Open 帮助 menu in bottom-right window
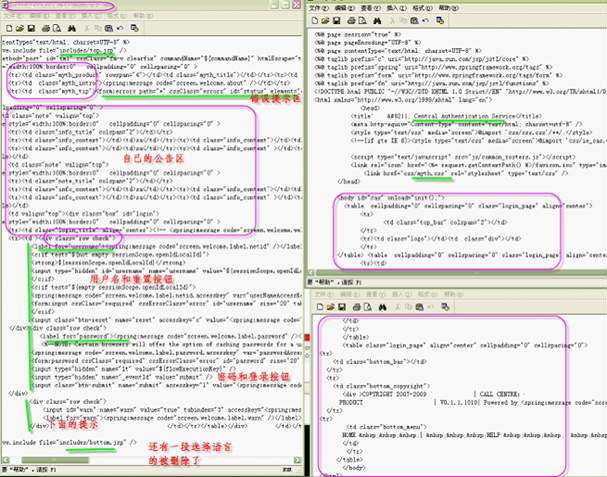607x477 pixels. (x=454, y=294)
